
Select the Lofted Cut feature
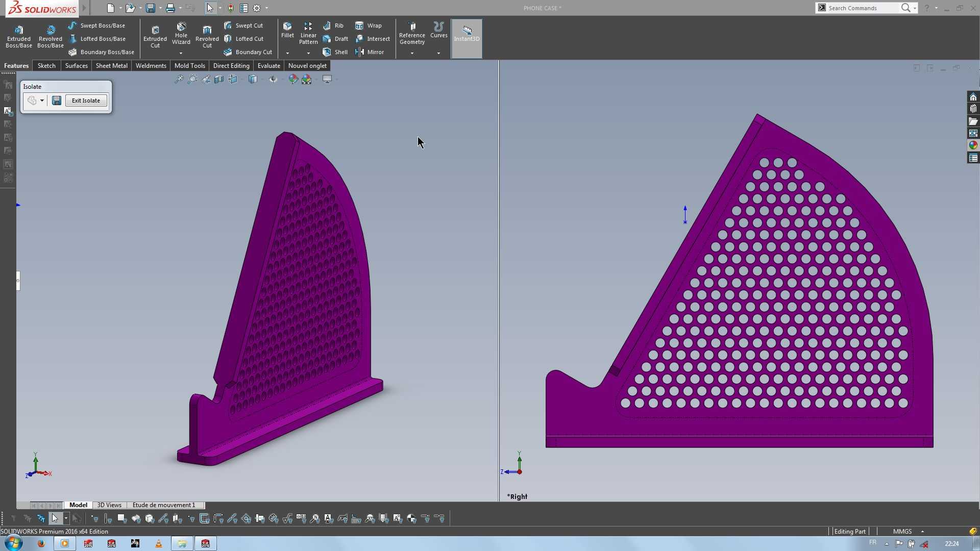pos(243,39)
